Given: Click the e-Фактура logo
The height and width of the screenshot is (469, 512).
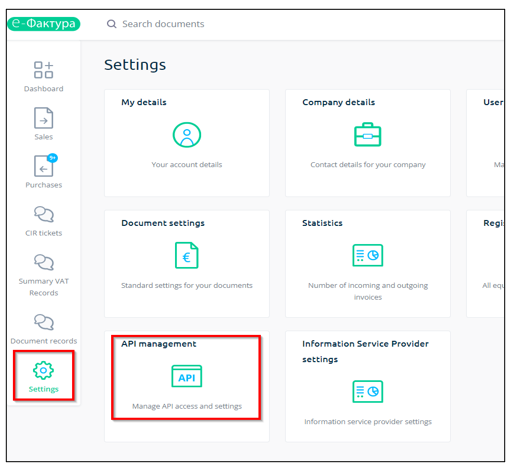Looking at the screenshot, I should tap(44, 24).
